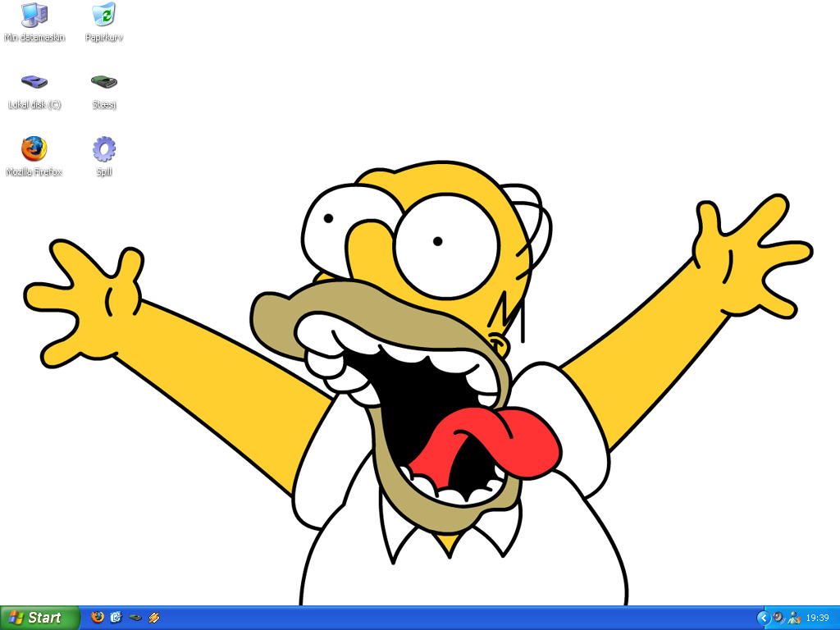Click Show Desktop quick launch icon
This screenshot has width=840, height=630.
(x=116, y=618)
